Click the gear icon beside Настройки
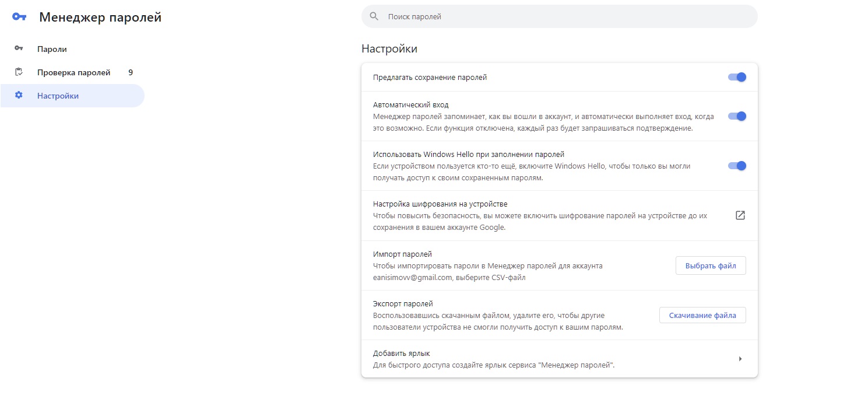This screenshot has height=402, width=868. point(19,96)
